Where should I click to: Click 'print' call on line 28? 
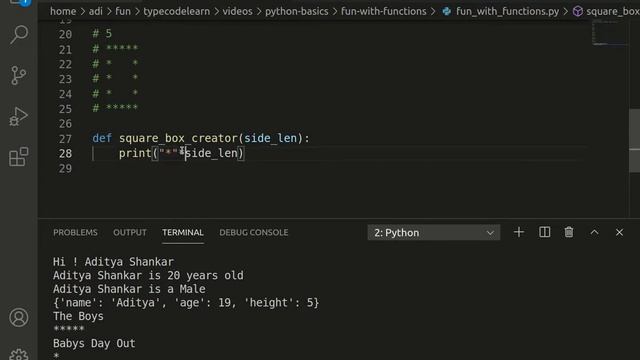click(135, 153)
